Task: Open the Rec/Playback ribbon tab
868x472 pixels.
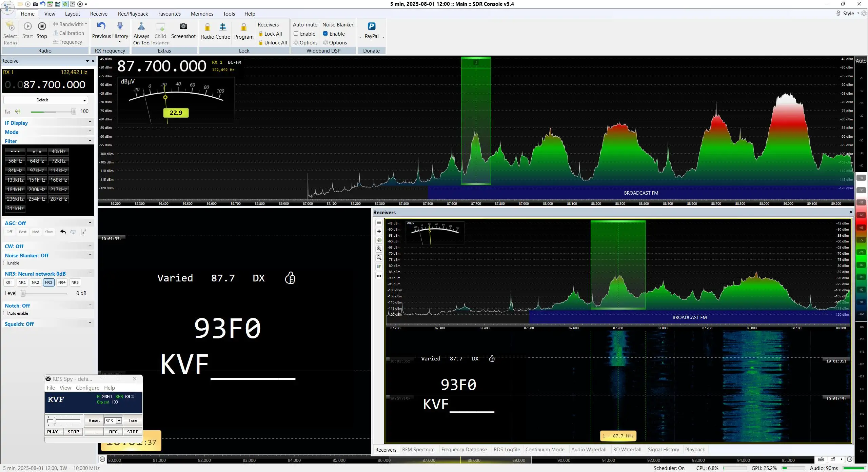Action: (x=133, y=14)
